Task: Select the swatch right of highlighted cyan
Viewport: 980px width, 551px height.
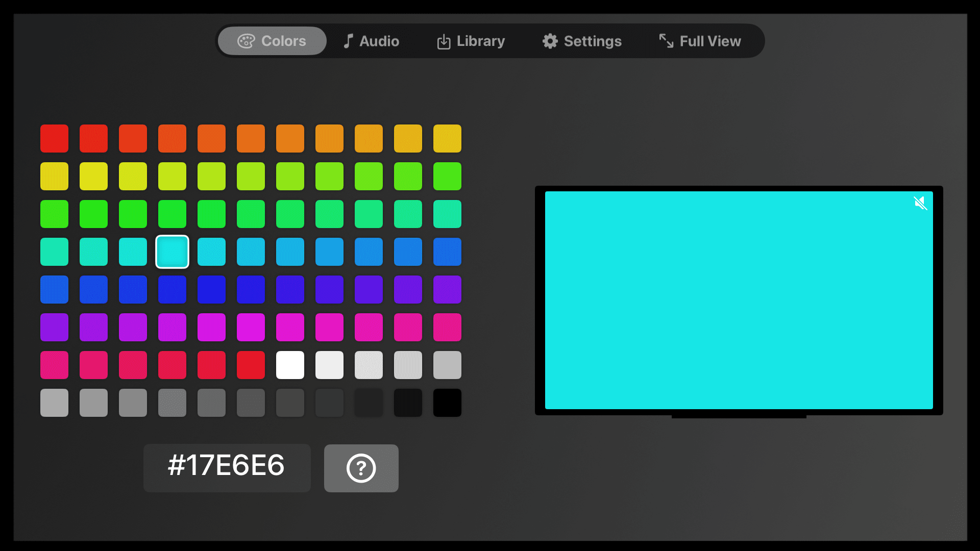Action: click(211, 252)
